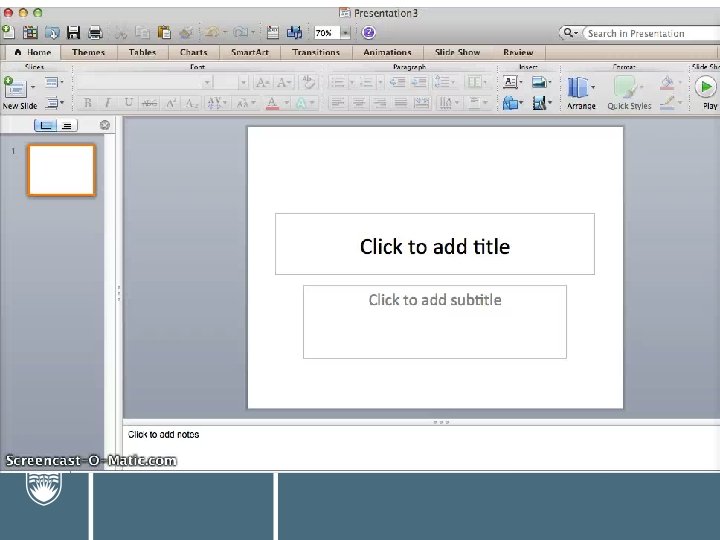Open Quick Styles gallery
Image resolution: width=720 pixels, height=540 pixels.
pyautogui.click(x=629, y=92)
